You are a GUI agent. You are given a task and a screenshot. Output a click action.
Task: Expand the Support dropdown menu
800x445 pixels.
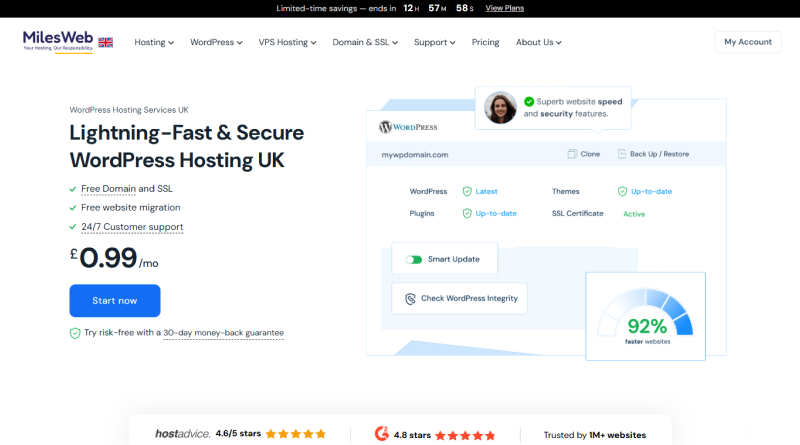435,42
